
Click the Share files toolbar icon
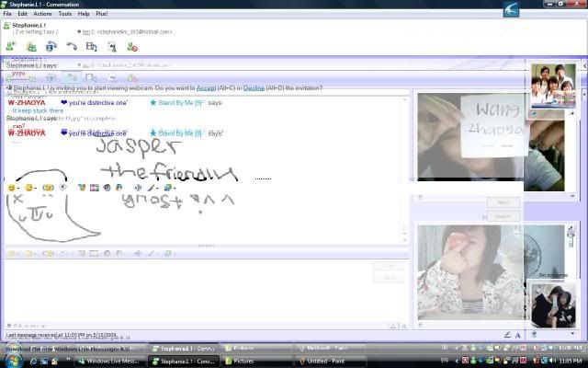(x=31, y=47)
